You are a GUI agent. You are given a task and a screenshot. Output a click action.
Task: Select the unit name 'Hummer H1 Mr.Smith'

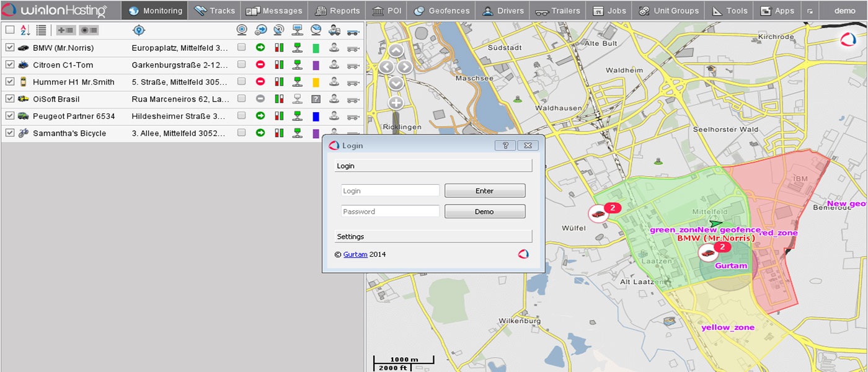74,82
